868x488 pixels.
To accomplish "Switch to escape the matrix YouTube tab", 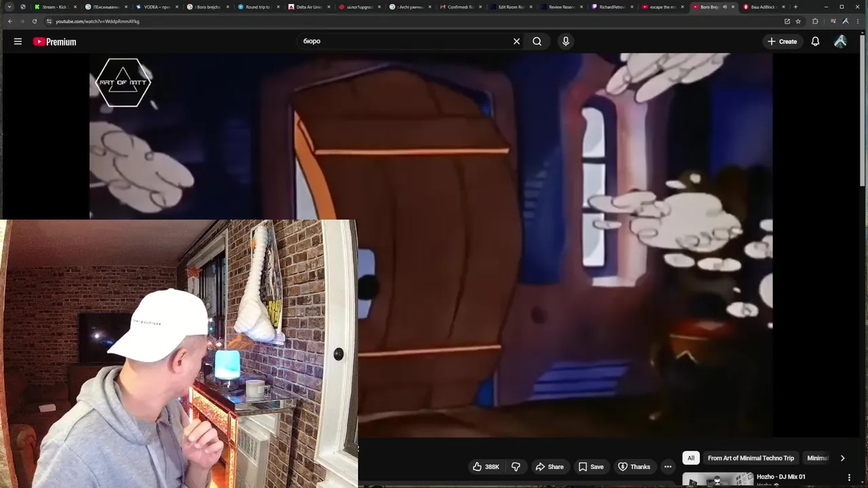I will (x=664, y=7).
